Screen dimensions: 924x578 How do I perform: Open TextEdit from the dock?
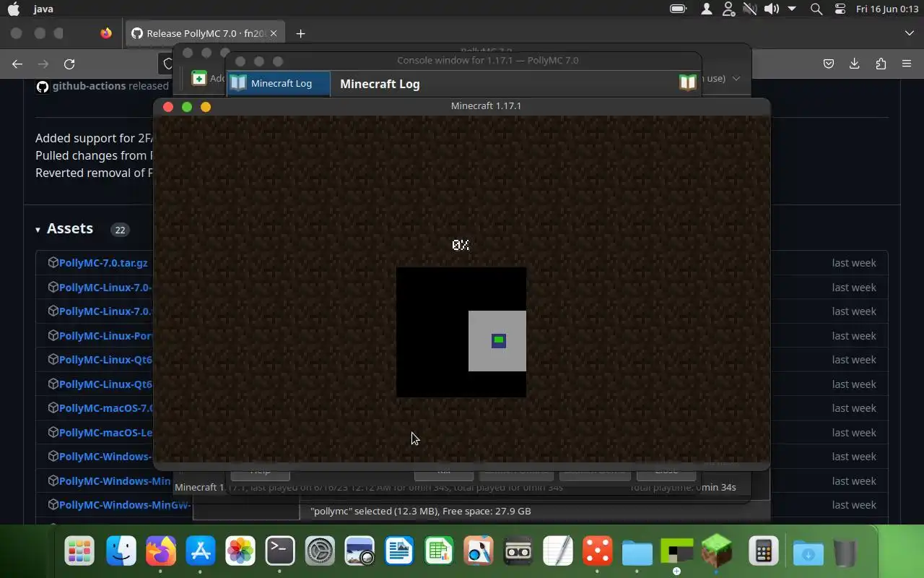pyautogui.click(x=558, y=553)
